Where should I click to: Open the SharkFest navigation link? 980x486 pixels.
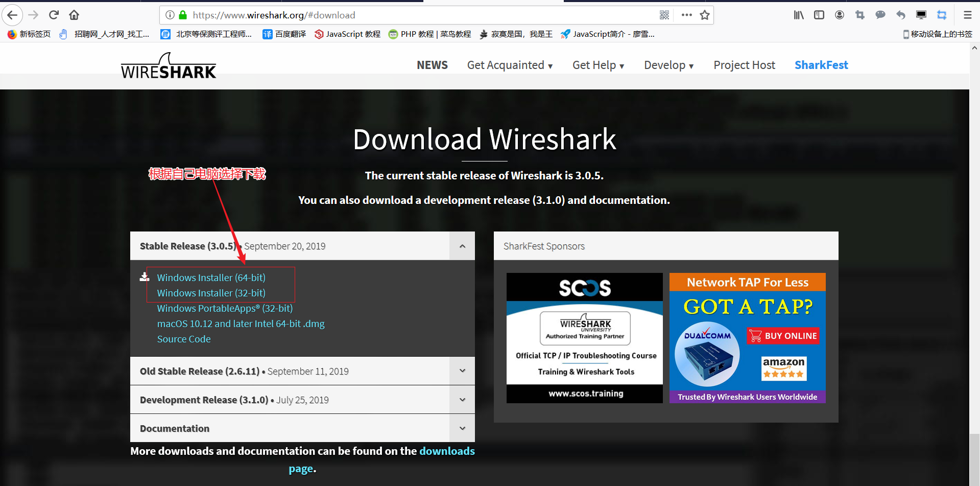(x=821, y=65)
